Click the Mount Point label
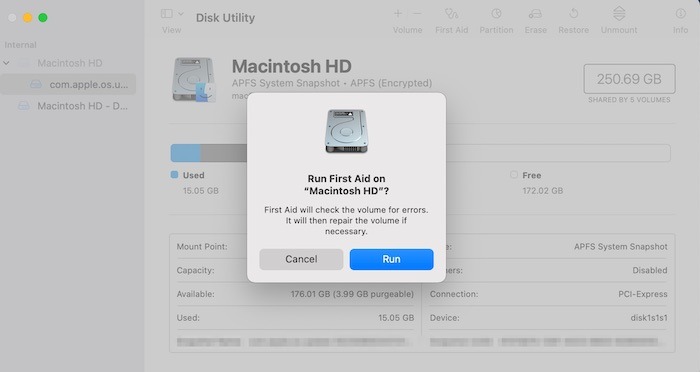The height and width of the screenshot is (372, 700). tap(202, 247)
